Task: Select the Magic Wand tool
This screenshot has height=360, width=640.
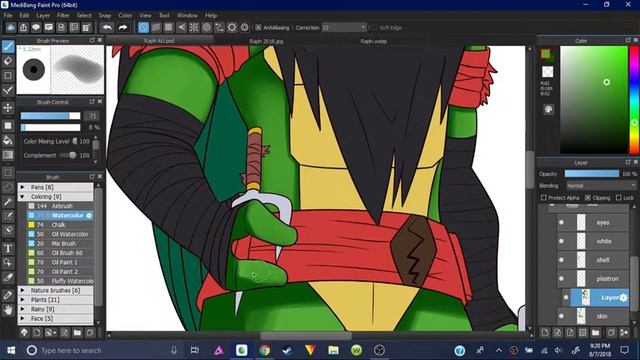Action: 8,202
